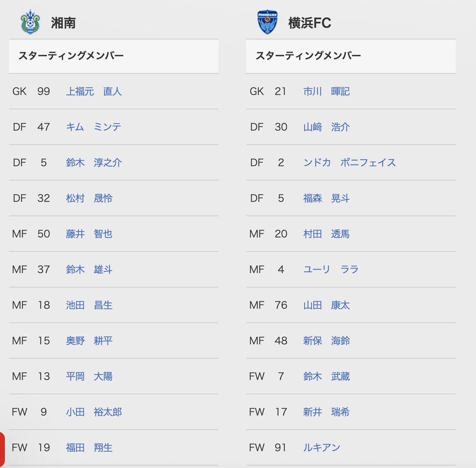Image resolution: width=476 pixels, height=468 pixels.
Task: Open ユーリ ララ player profile
Action: coord(331,270)
